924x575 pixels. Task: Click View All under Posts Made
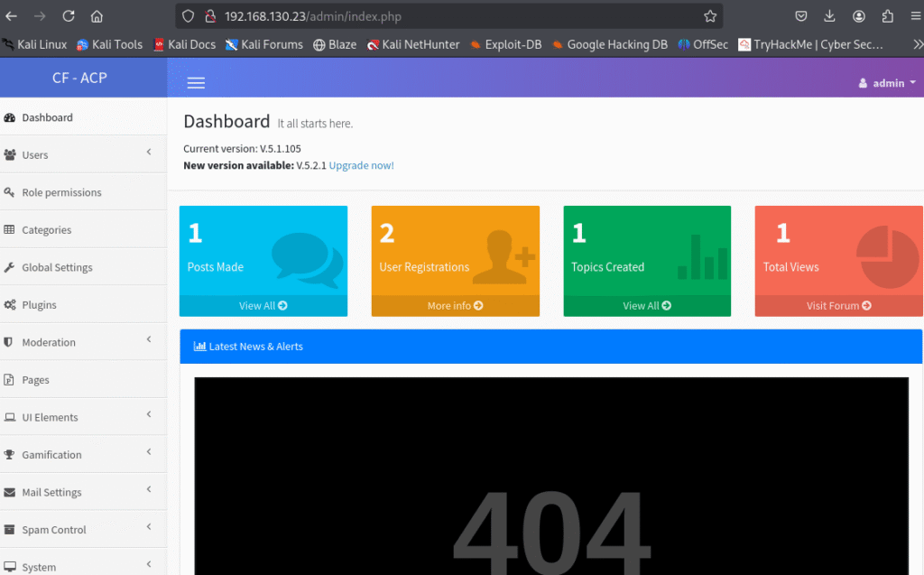263,306
